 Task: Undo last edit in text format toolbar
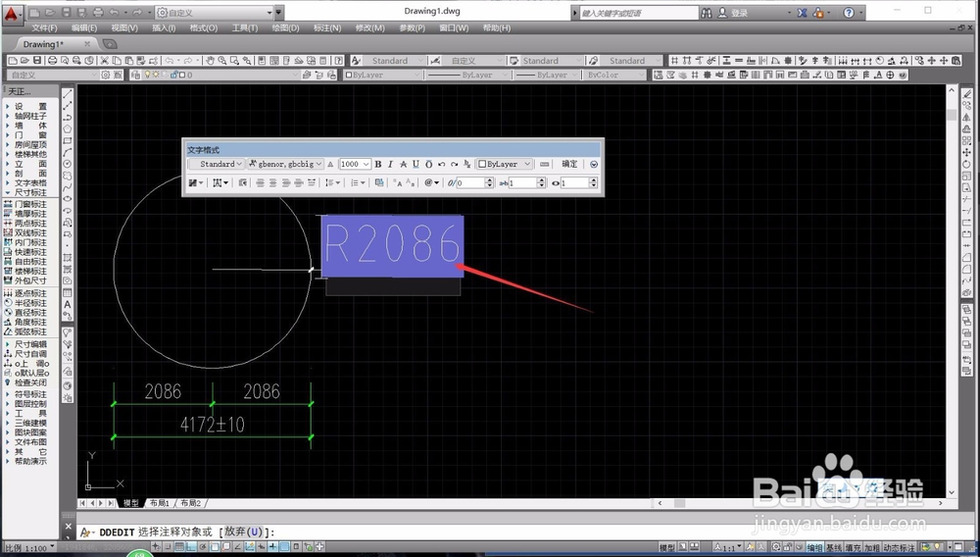click(441, 164)
